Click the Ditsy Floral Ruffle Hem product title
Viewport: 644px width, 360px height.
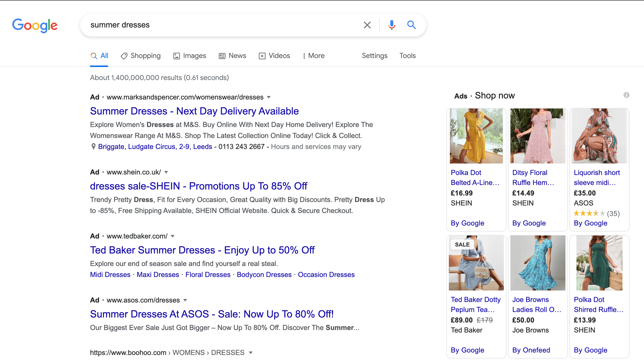(x=533, y=177)
